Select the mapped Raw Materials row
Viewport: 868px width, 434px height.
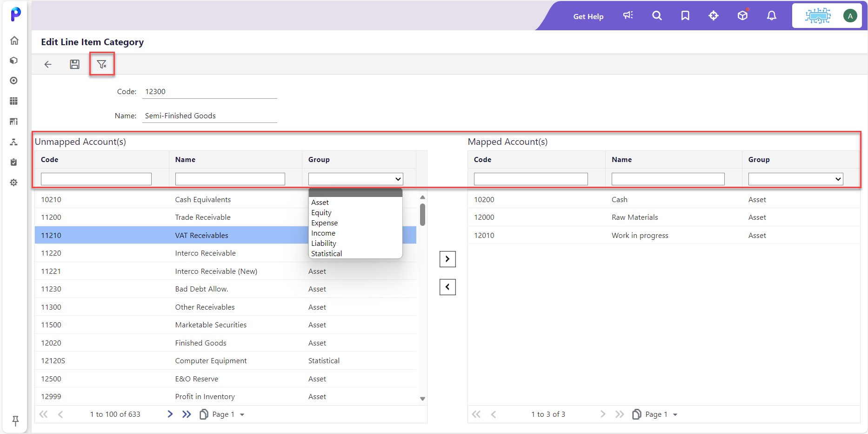pos(664,217)
